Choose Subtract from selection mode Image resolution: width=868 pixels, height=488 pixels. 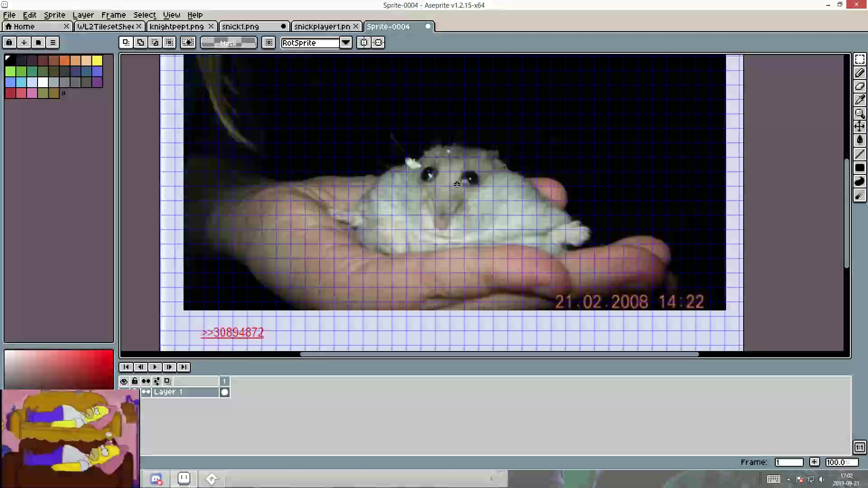pos(155,42)
